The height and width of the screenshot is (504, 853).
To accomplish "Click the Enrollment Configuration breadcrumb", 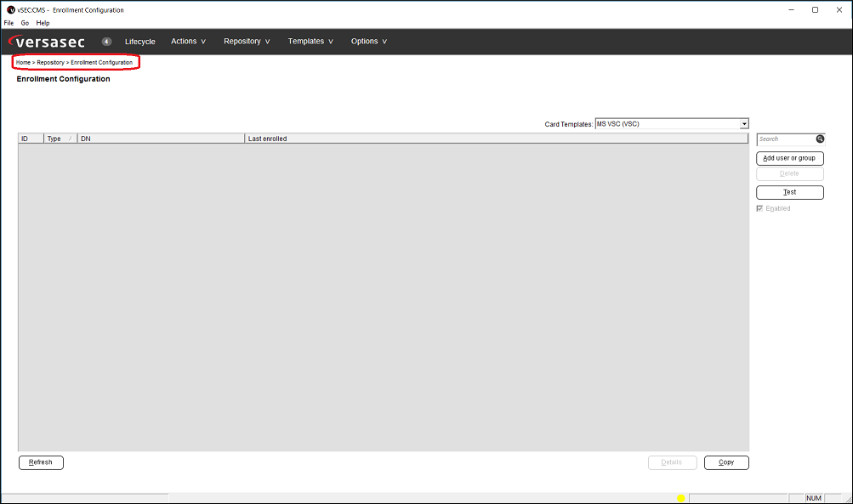I will [x=102, y=63].
